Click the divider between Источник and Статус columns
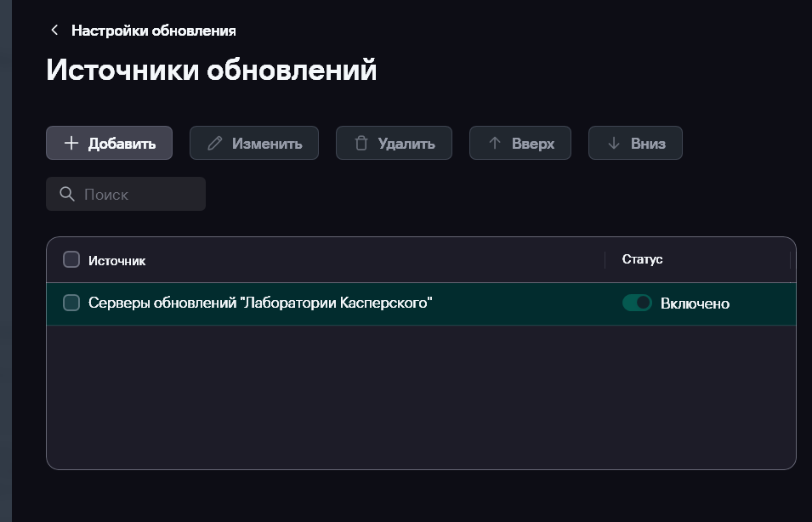This screenshot has width=812, height=522. click(605, 260)
